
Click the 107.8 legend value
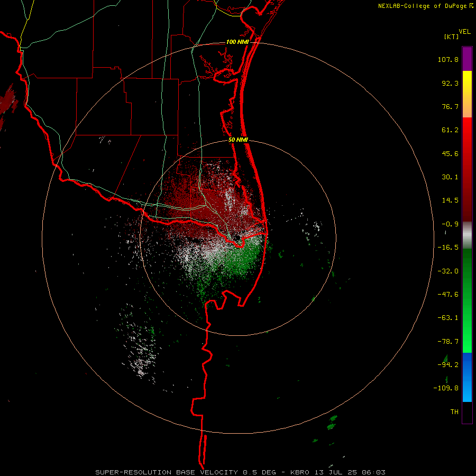click(448, 59)
